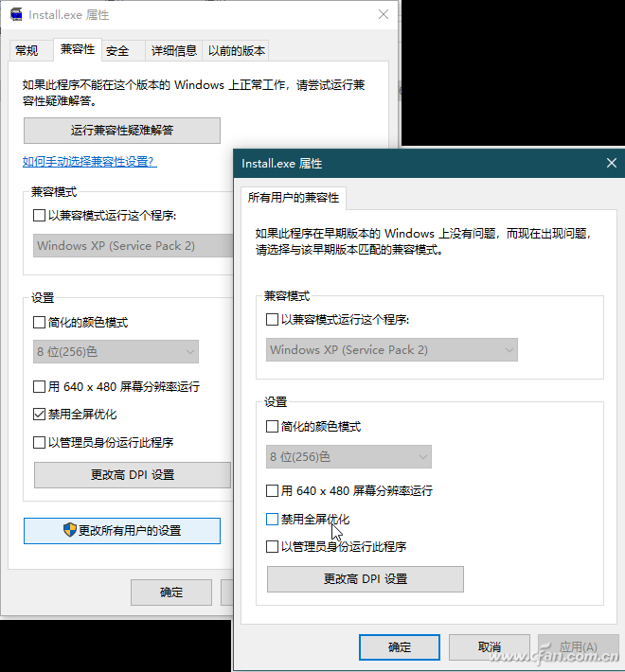Click 确定 in the back properties window
This screenshot has width=625, height=672.
[x=171, y=592]
